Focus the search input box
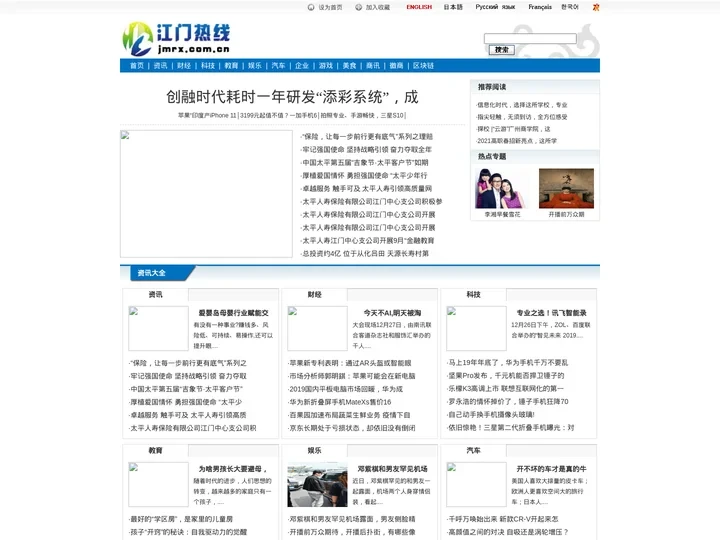Screen dimensions: 720x540 pos(530,39)
